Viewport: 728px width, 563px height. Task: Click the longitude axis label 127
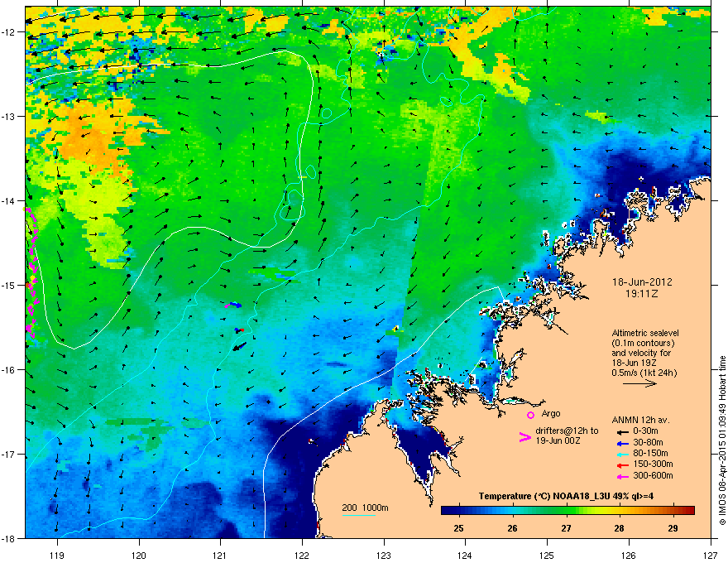tap(711, 555)
